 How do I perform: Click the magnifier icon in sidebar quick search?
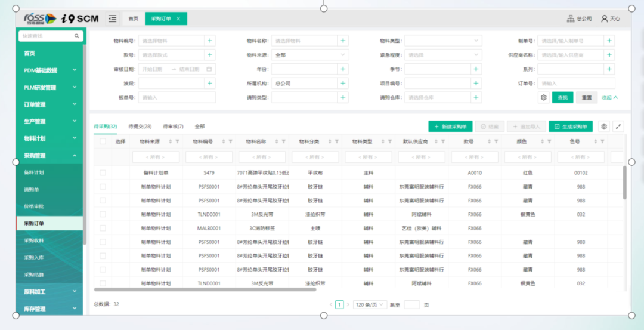[77, 36]
